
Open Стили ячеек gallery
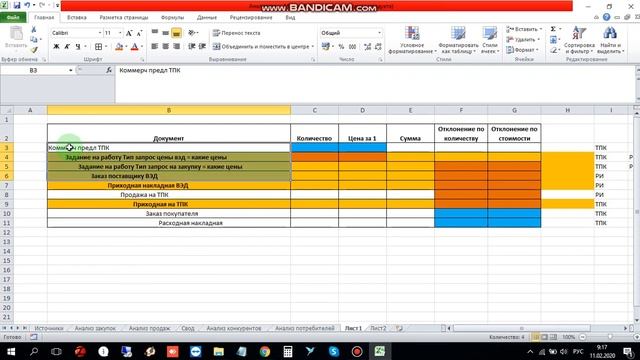[x=489, y=40]
